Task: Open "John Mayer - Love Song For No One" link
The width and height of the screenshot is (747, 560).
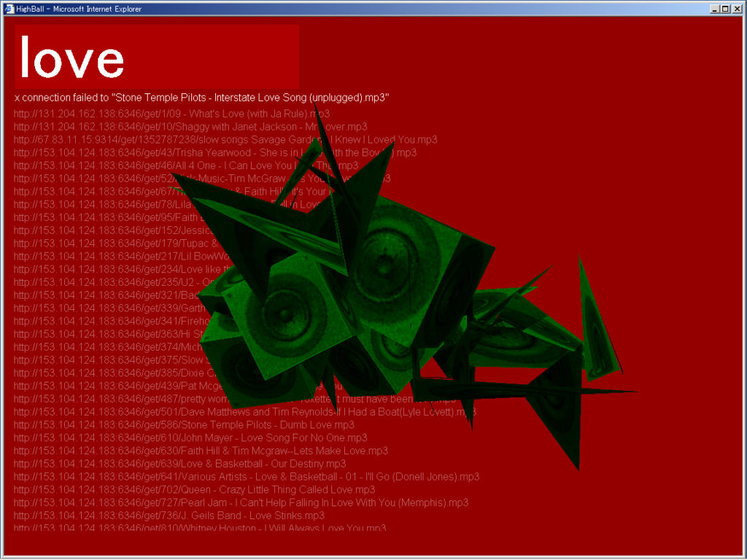Action: click(190, 437)
